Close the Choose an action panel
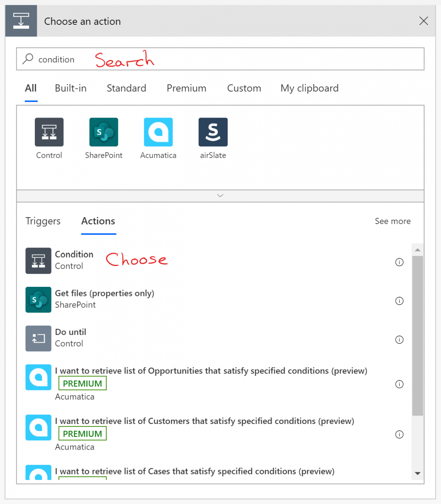Screen dimensions: 441x504 [x=424, y=21]
